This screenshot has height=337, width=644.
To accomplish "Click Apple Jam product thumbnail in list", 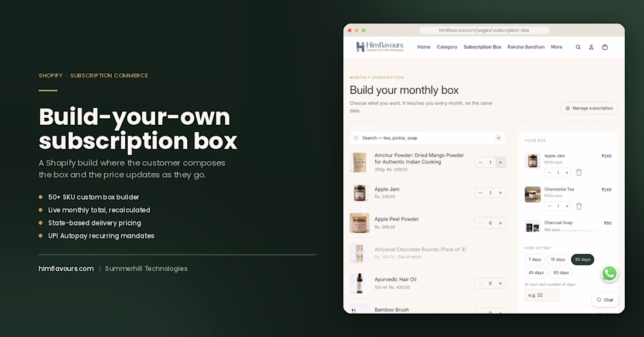I will point(359,193).
